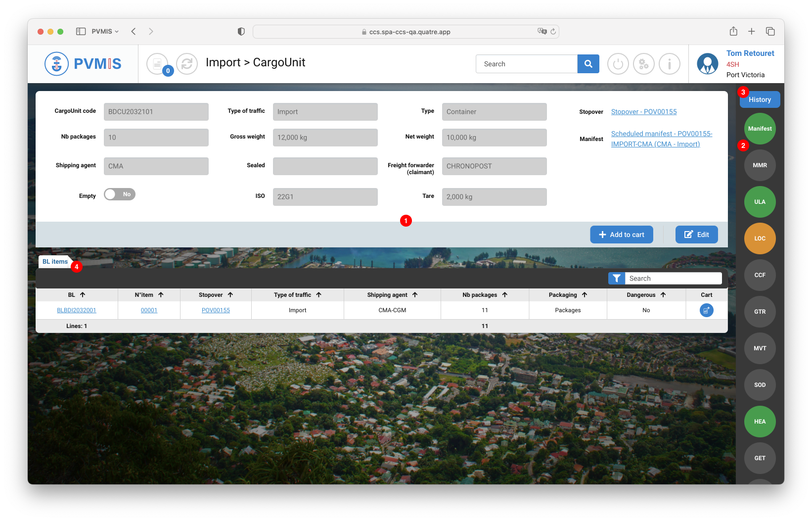Click the cart document icon in header
This screenshot has width=812, height=521.
pyautogui.click(x=157, y=64)
